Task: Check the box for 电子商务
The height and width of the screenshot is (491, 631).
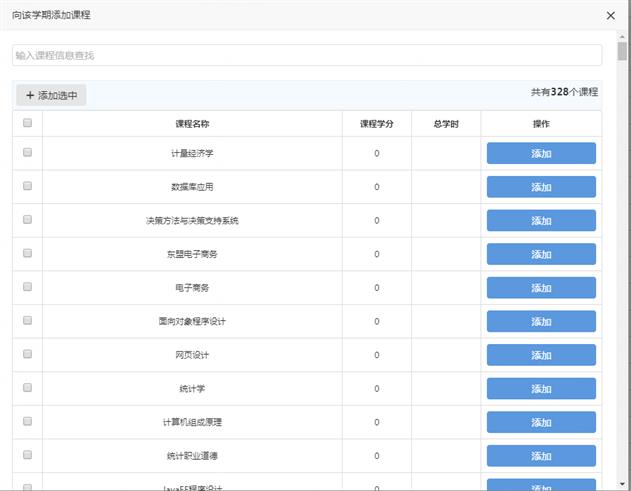Action: point(27,287)
